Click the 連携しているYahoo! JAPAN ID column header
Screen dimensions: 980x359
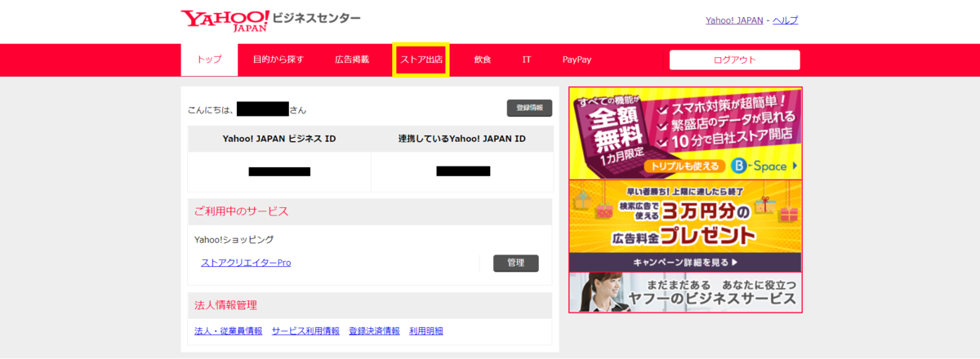461,139
